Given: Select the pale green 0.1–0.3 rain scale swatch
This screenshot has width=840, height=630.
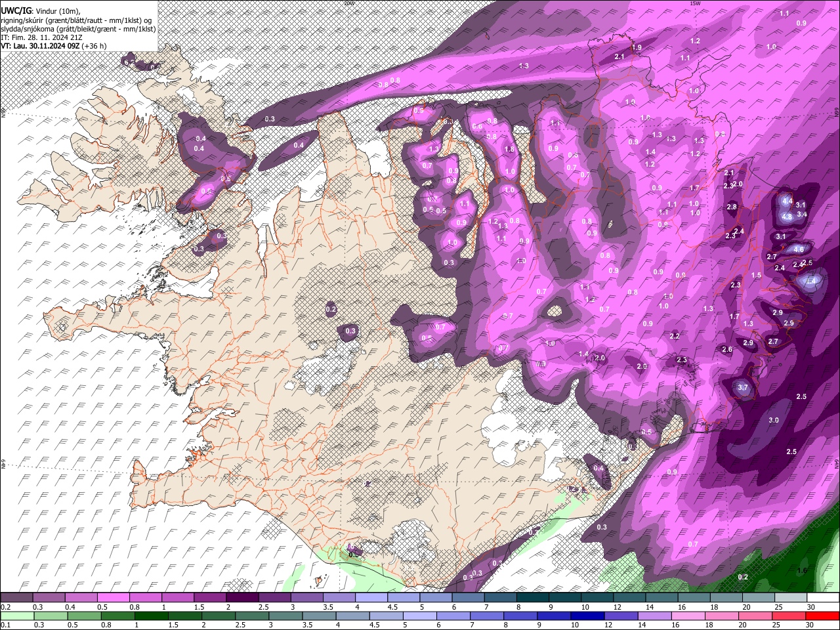Looking at the screenshot, I should point(17,616).
